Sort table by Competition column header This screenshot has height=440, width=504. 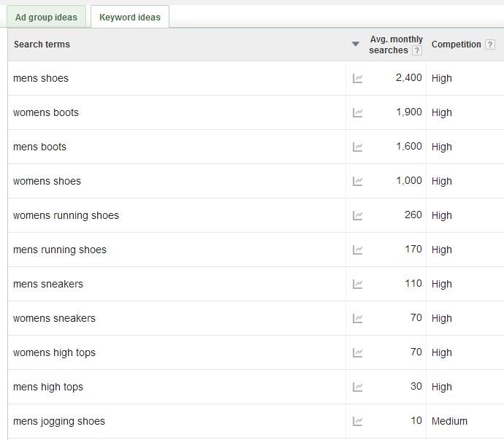456,45
